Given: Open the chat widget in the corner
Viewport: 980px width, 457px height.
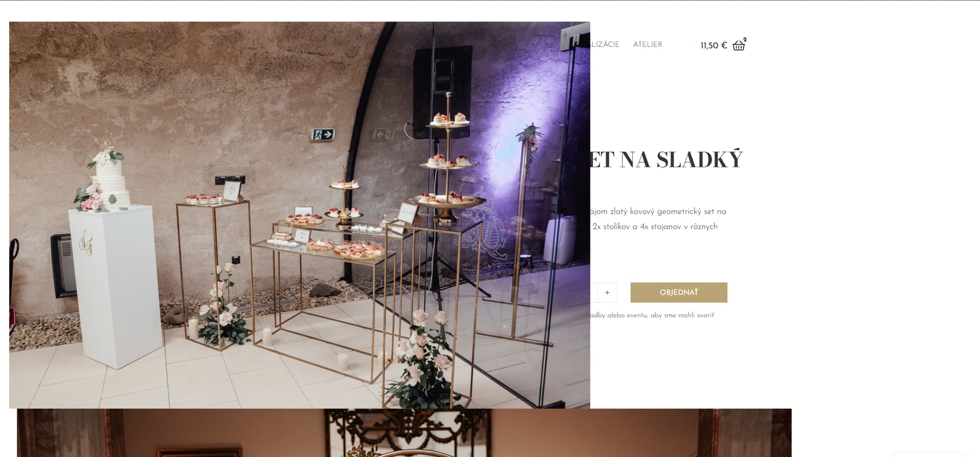Looking at the screenshot, I should 929,454.
